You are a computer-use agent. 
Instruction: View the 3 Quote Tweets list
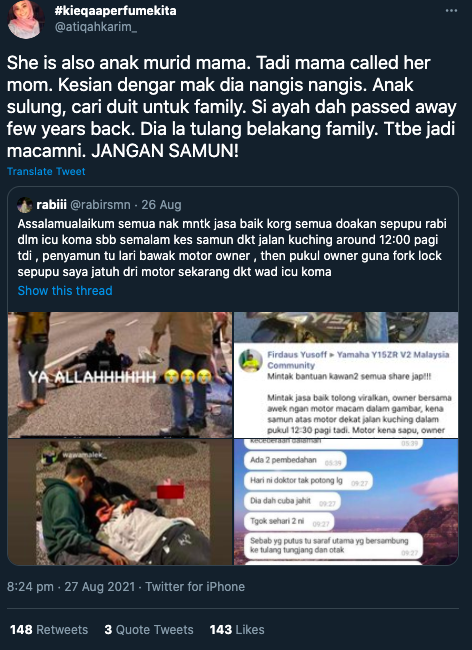pyautogui.click(x=149, y=630)
